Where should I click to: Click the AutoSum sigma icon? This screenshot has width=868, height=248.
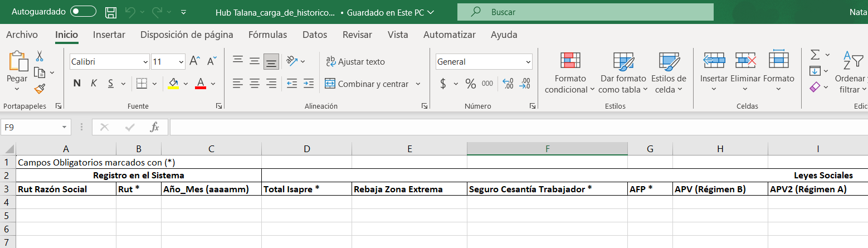[x=815, y=55]
